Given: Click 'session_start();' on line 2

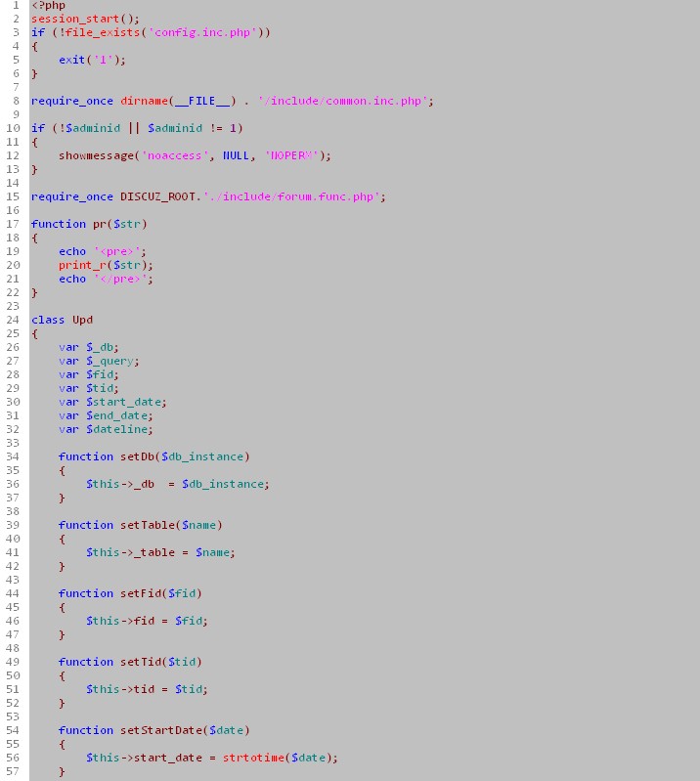Looking at the screenshot, I should [85, 19].
